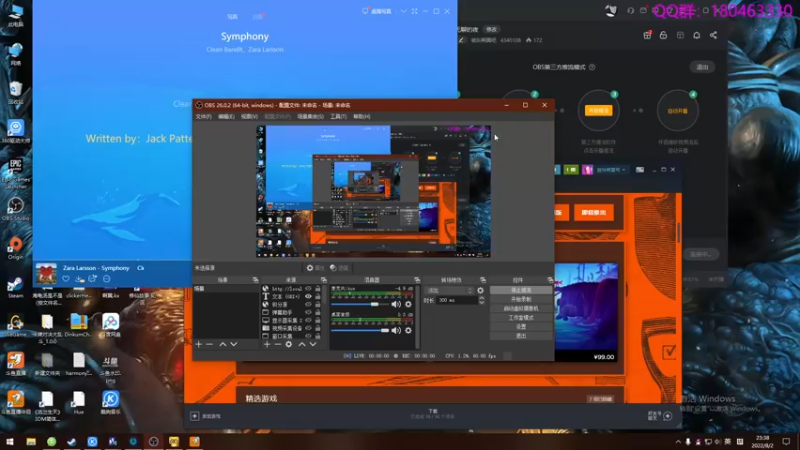Screen dimensions: 800x450
Task: Decrease transition duration with down arrow
Action: point(482,303)
